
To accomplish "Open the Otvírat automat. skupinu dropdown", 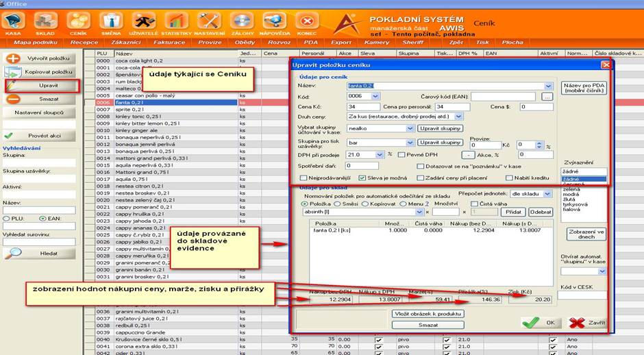I will [x=602, y=271].
